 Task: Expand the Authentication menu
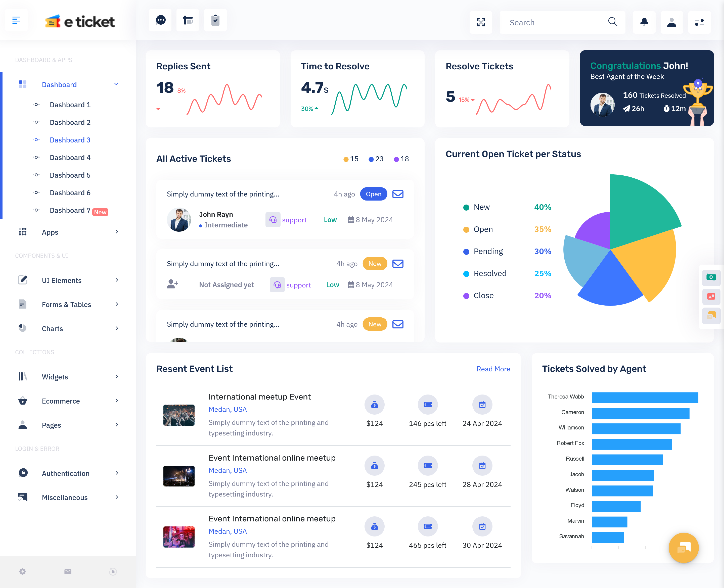click(68, 473)
